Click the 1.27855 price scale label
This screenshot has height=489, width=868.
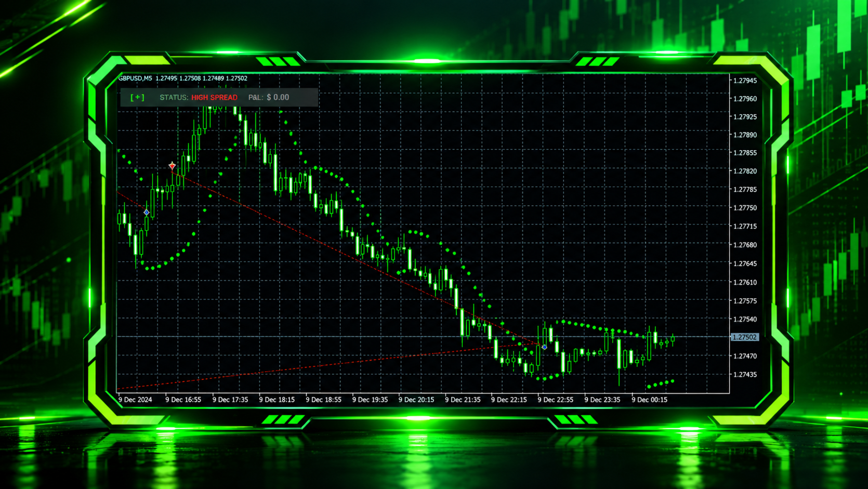pyautogui.click(x=745, y=153)
